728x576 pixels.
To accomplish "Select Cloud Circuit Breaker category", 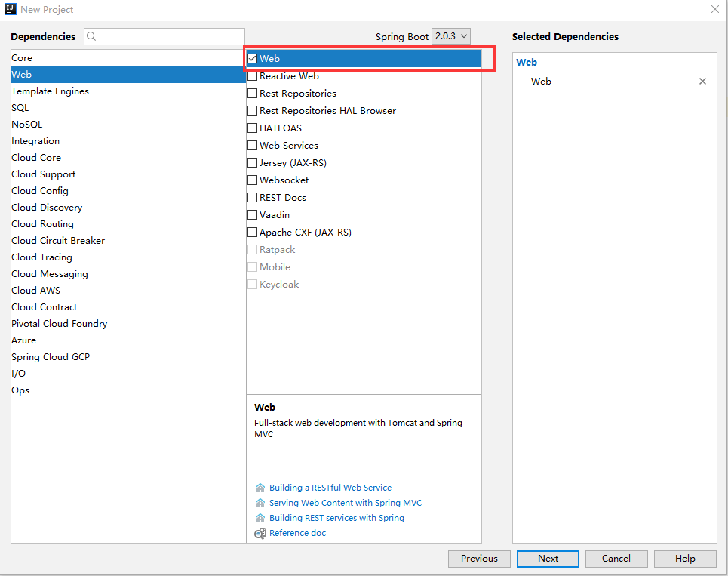I will (x=128, y=241).
